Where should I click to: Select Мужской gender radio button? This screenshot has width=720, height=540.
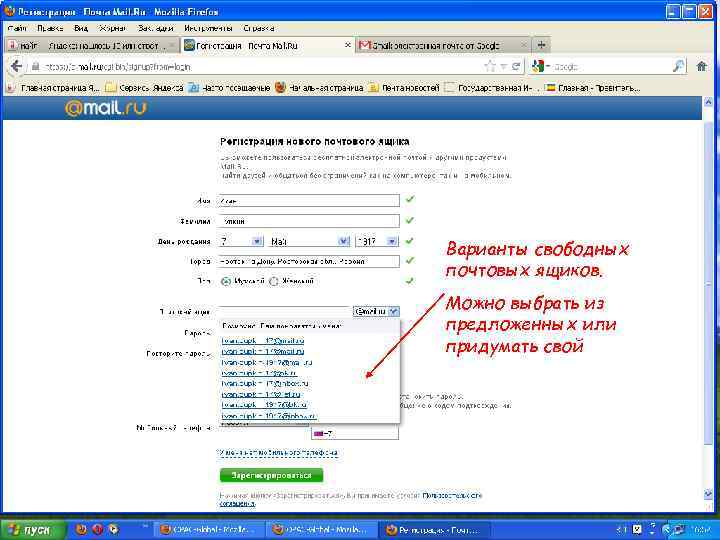point(225,281)
